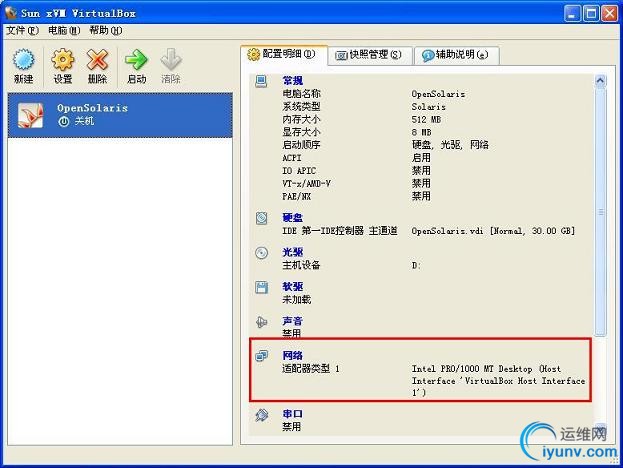The height and width of the screenshot is (468, 623).
Task: Click the 主机设备 label under 光驱
Action: [301, 265]
